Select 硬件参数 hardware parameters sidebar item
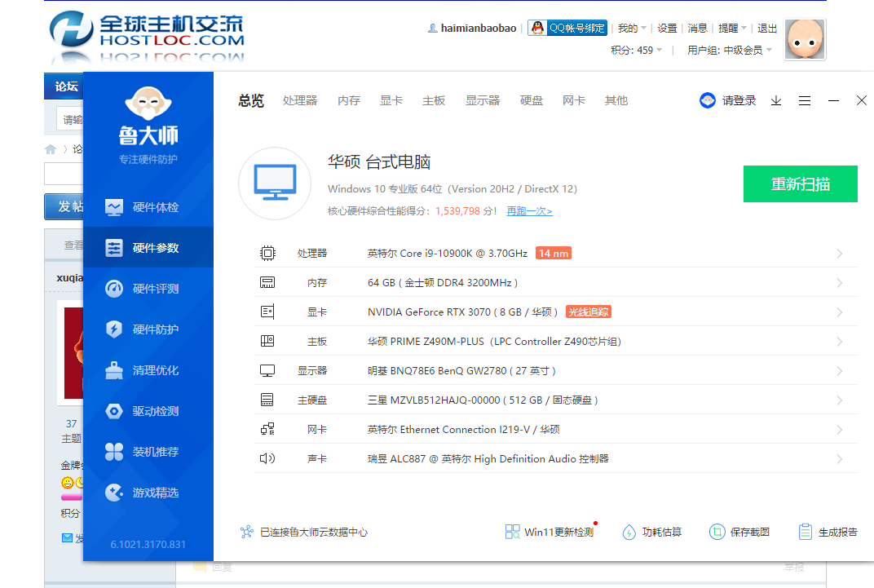 pyautogui.click(x=148, y=247)
